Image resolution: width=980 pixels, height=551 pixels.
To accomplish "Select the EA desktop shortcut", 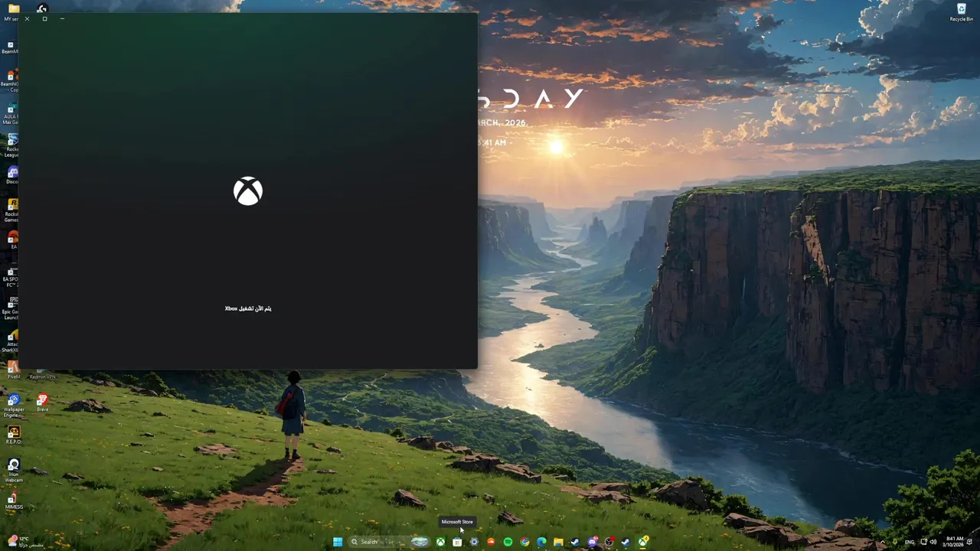I will point(12,240).
